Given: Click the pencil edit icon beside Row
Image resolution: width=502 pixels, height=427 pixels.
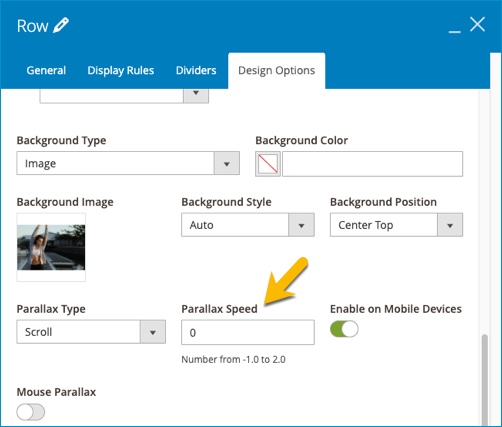Looking at the screenshot, I should [61, 25].
